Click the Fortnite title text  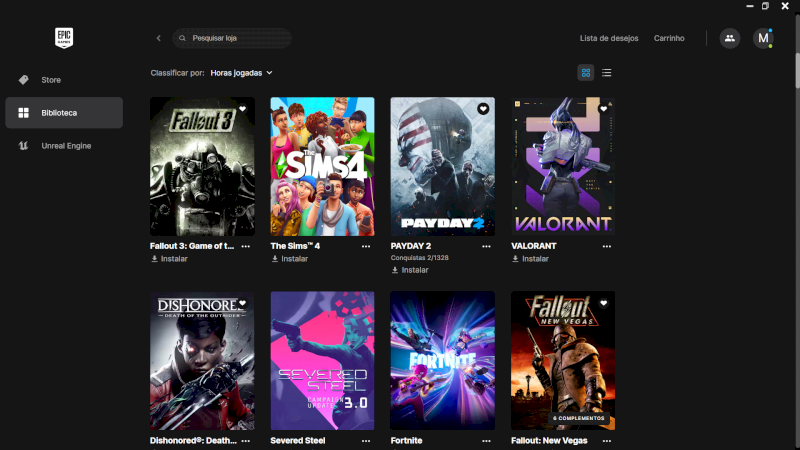407,440
